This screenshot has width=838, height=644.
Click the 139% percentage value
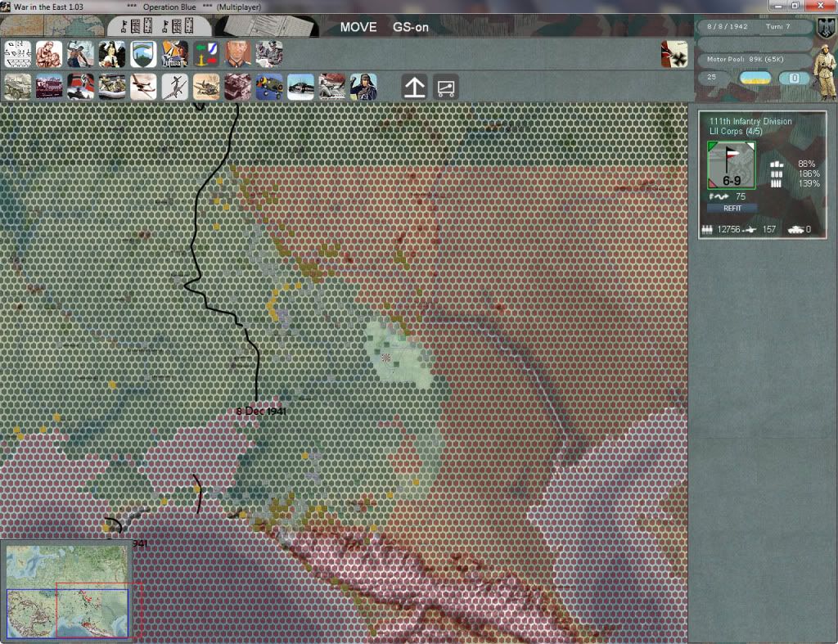(809, 183)
